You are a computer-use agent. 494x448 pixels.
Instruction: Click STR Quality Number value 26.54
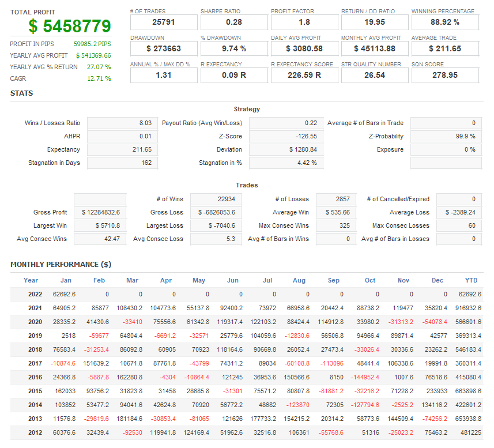click(375, 76)
